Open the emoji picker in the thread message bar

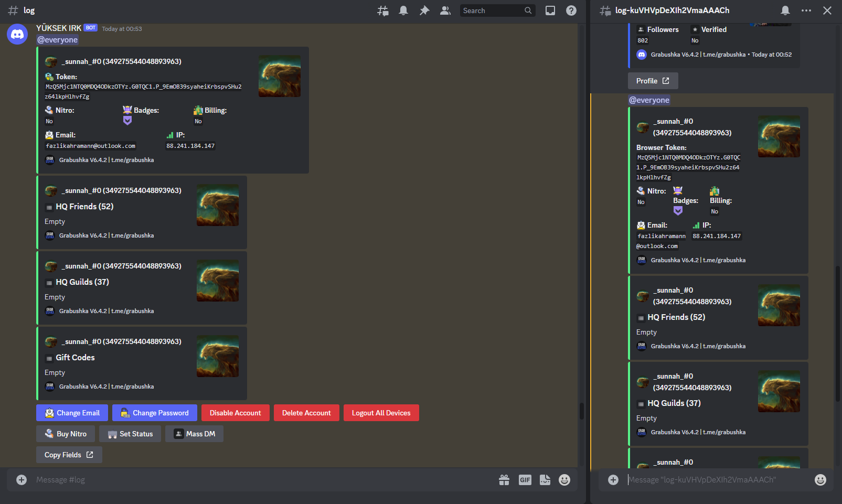tap(820, 480)
